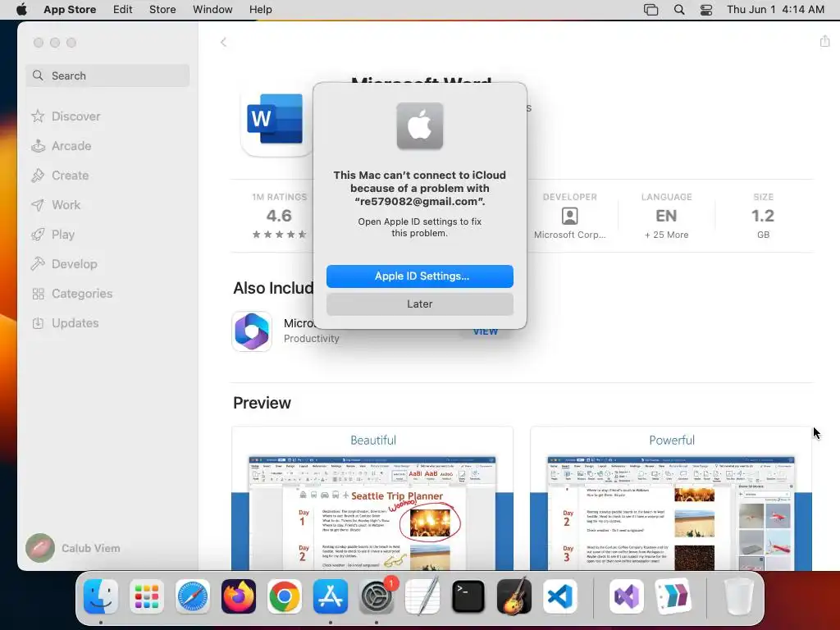Open the Create section brush icon
Viewport: 840px width, 630px height.
pyautogui.click(x=38, y=176)
